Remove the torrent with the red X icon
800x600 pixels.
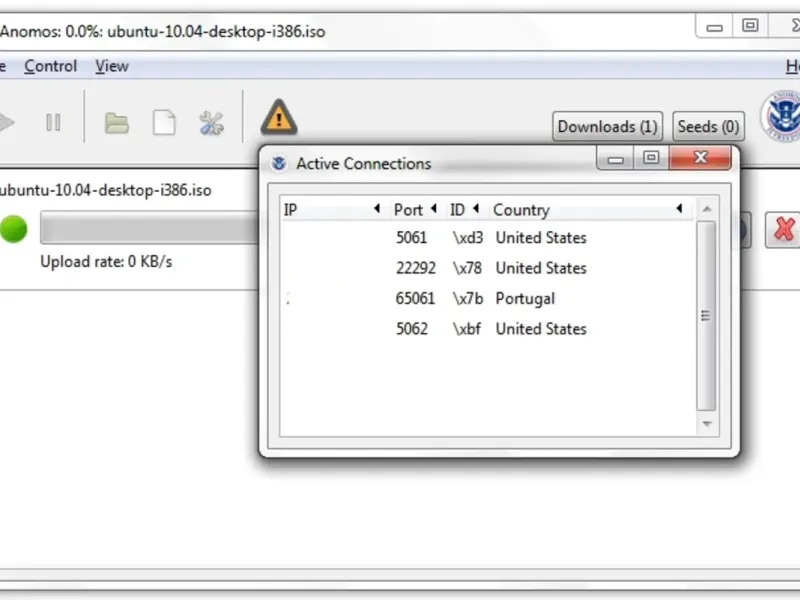pyautogui.click(x=784, y=229)
